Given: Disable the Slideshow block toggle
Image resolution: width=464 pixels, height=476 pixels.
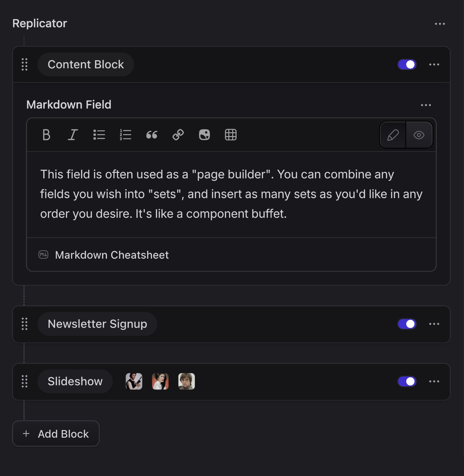Looking at the screenshot, I should pos(406,381).
